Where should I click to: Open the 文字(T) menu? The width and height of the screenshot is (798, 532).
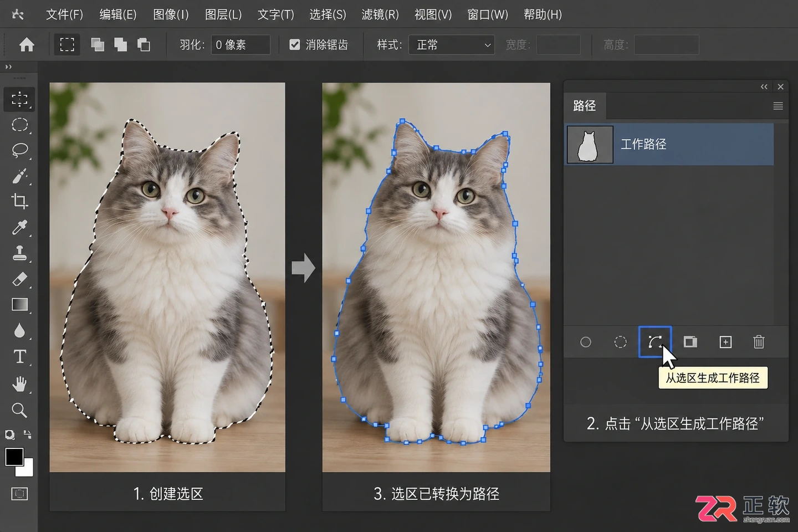(276, 14)
